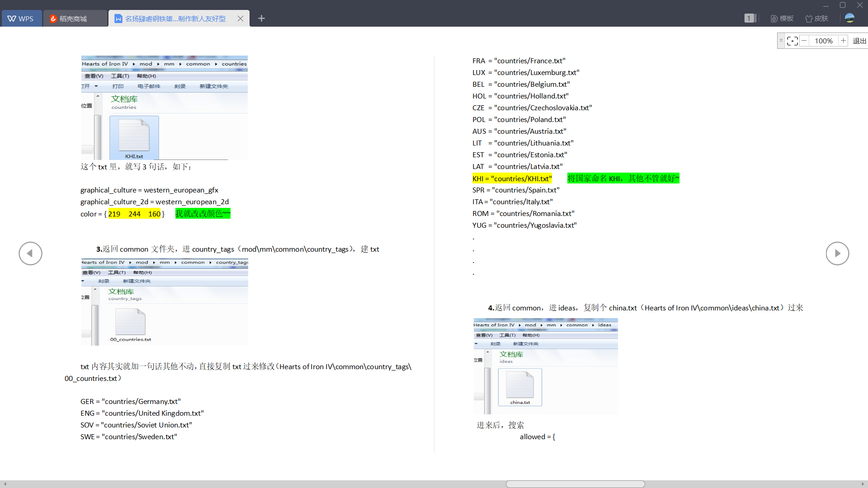The height and width of the screenshot is (488, 868).
Task: Click the text allowed = {
Action: 537,436
